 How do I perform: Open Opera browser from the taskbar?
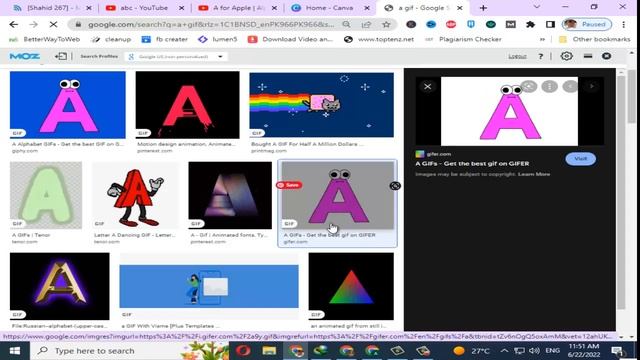[x=243, y=351]
